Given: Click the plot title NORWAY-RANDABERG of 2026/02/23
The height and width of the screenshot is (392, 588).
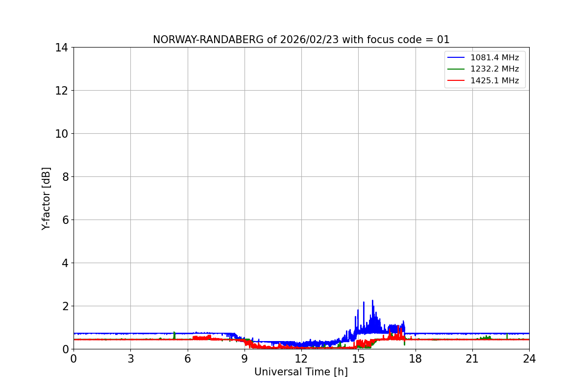Looking at the screenshot, I should point(301,40).
